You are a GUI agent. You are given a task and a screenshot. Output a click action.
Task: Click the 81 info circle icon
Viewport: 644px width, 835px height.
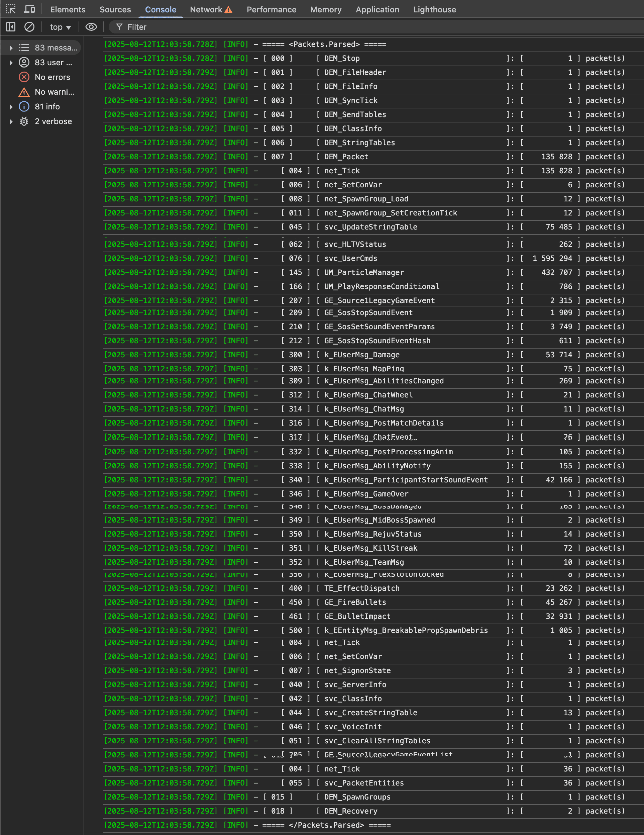click(x=24, y=107)
